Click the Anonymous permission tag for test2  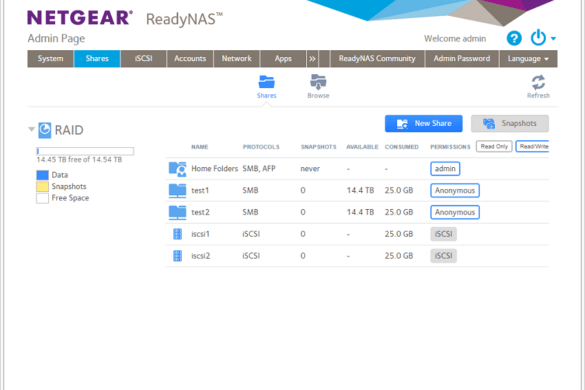(455, 212)
